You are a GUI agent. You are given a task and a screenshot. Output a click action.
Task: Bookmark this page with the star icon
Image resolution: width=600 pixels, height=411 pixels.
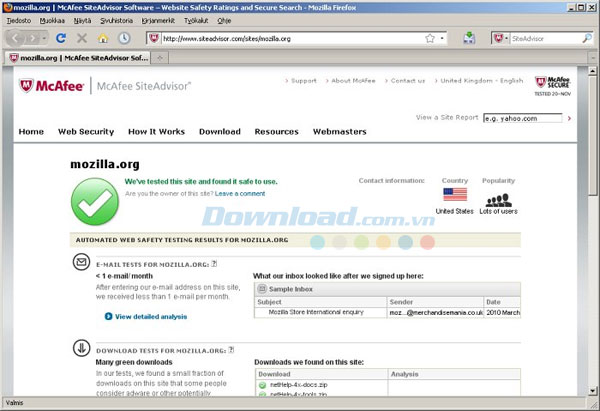(x=430, y=38)
